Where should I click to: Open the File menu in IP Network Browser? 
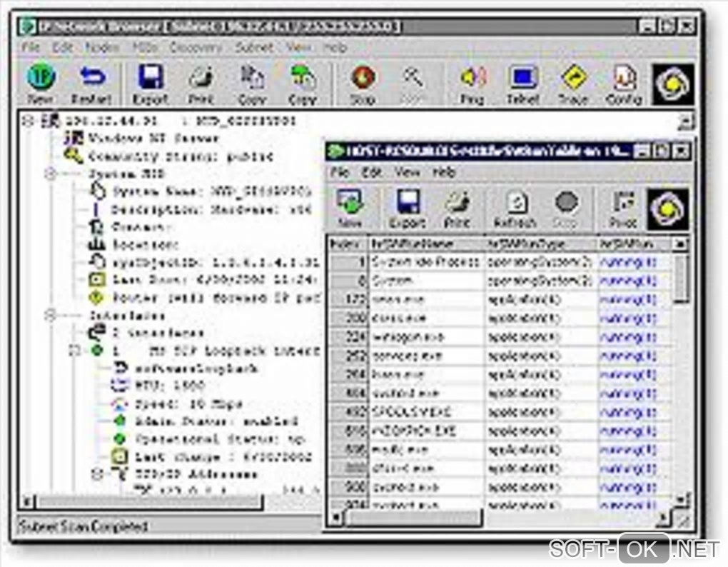(31, 47)
